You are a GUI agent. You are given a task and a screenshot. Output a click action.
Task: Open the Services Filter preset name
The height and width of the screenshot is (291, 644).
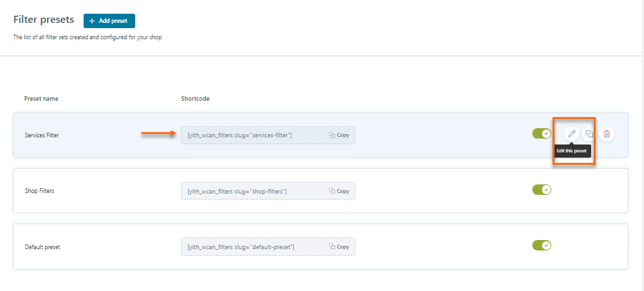point(42,135)
